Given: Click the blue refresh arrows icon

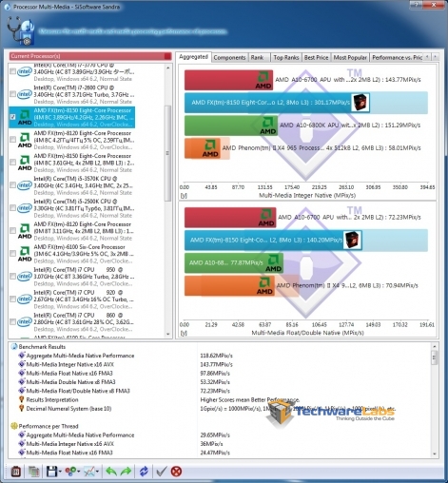Looking at the screenshot, I should [144, 472].
